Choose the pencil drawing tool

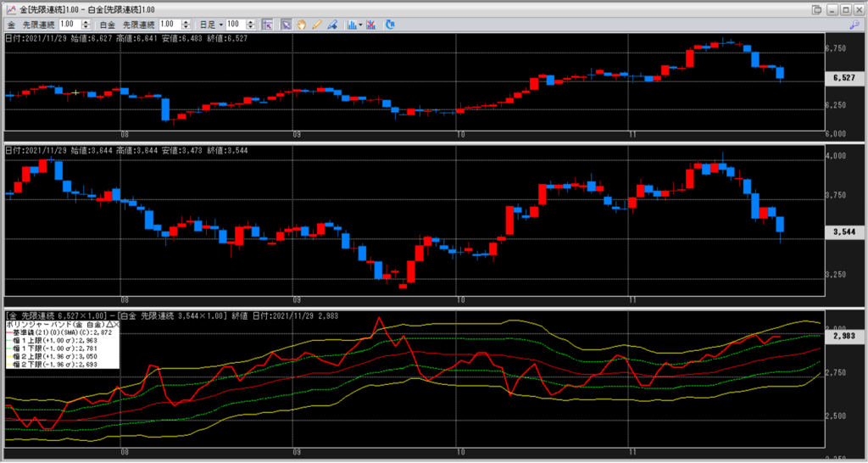(x=316, y=25)
